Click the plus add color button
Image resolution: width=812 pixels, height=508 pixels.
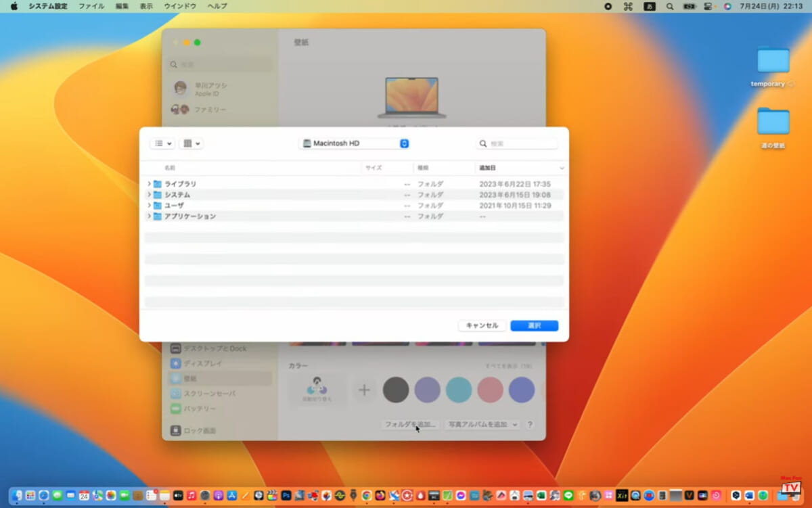pyautogui.click(x=364, y=390)
